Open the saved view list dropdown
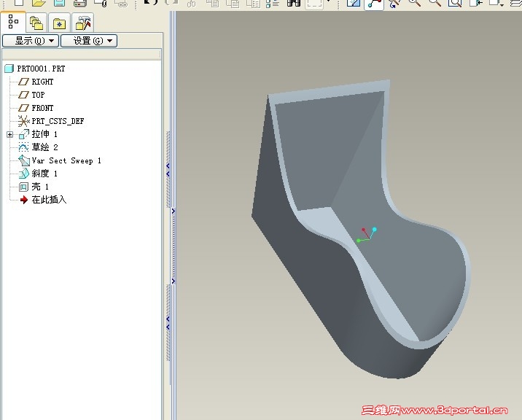This screenshot has height=420, width=522. (496, 3)
